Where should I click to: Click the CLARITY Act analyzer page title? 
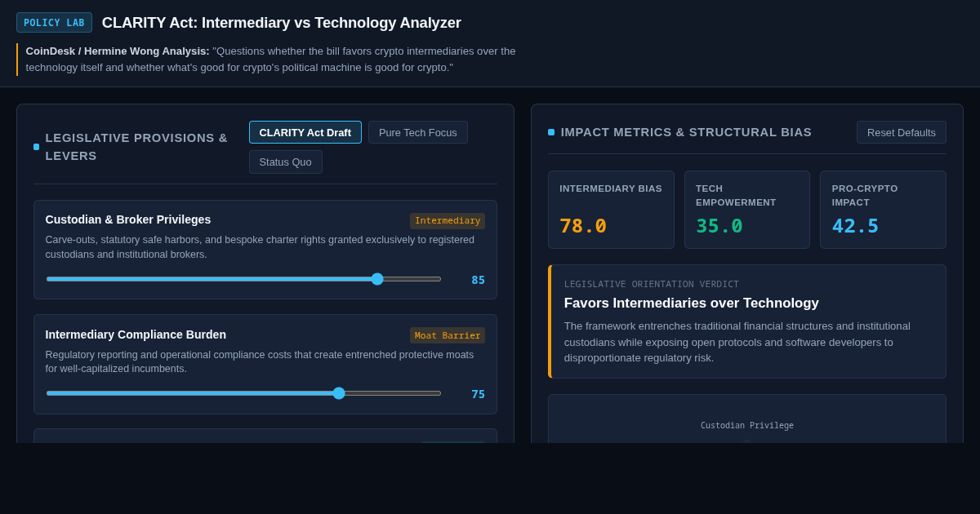[x=282, y=23]
